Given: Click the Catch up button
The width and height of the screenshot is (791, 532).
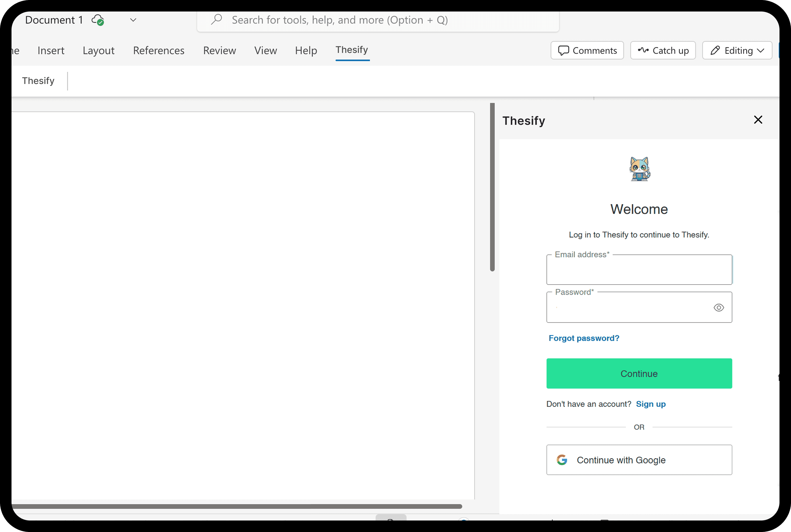Looking at the screenshot, I should pos(663,51).
